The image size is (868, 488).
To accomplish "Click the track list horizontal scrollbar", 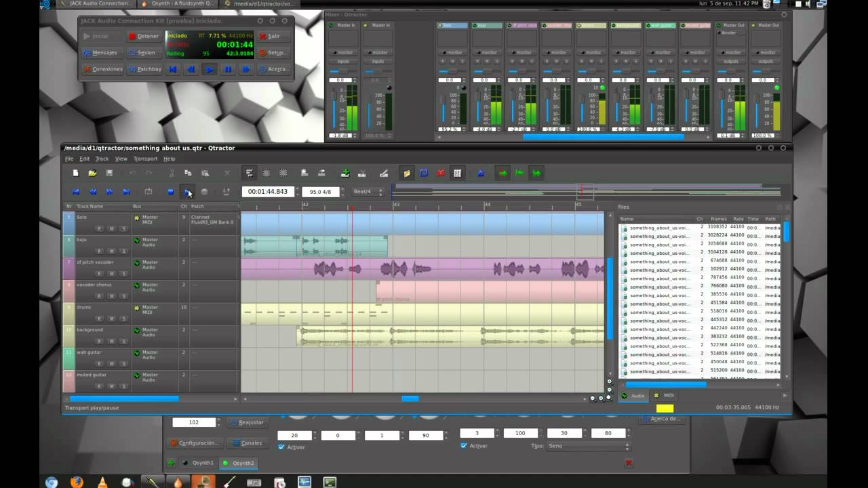I will click(124, 399).
